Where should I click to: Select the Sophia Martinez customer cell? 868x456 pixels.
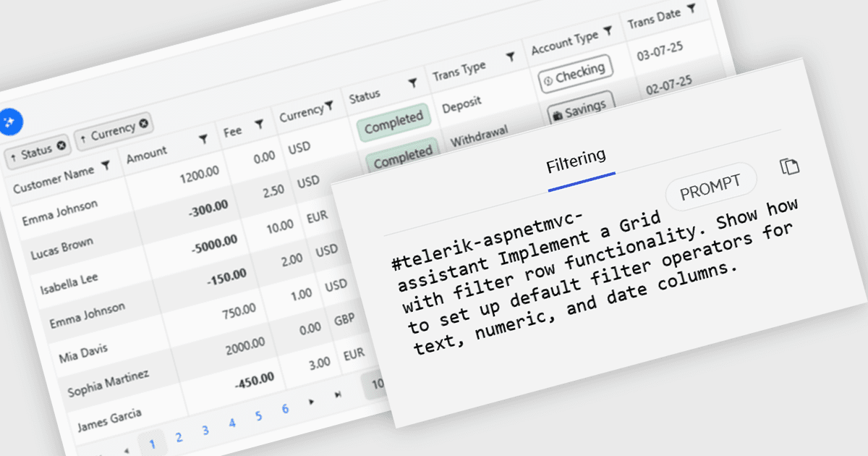pos(108,384)
